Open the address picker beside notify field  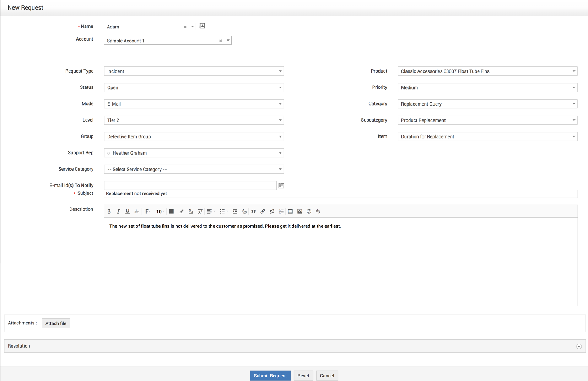click(x=281, y=186)
